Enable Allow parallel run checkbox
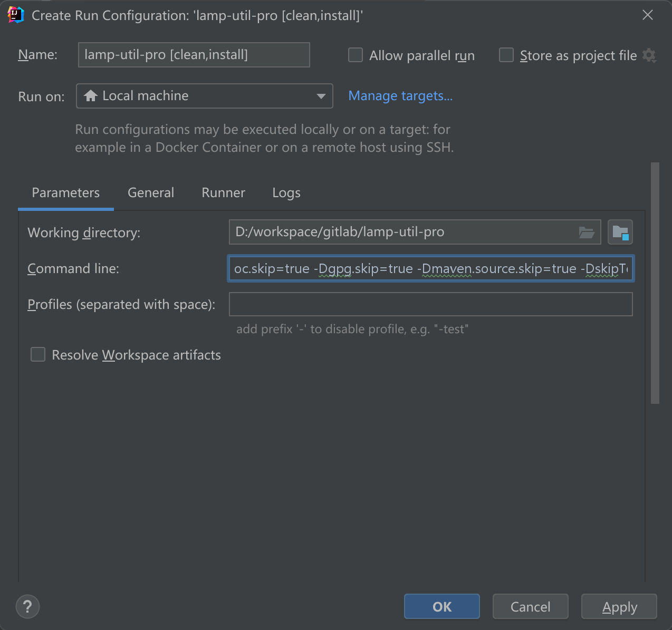Screen dimensions: 672x630 click(x=356, y=55)
